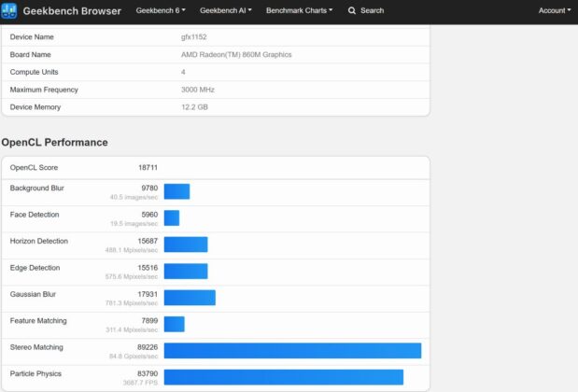Screen dimensions: 578x392
Task: Expand the Geekbench AI dropdown menu
Action: coord(226,10)
